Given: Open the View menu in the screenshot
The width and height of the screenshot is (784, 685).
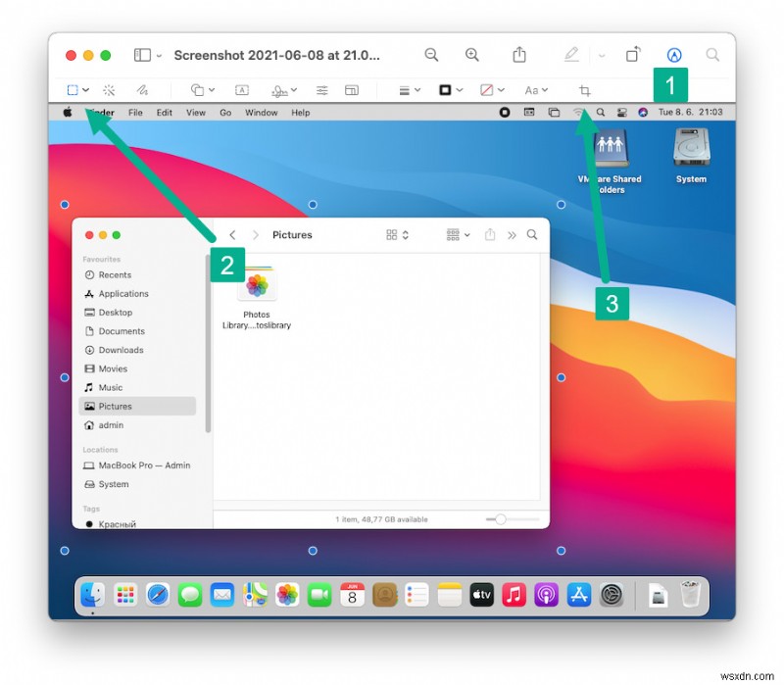Looking at the screenshot, I should [196, 113].
